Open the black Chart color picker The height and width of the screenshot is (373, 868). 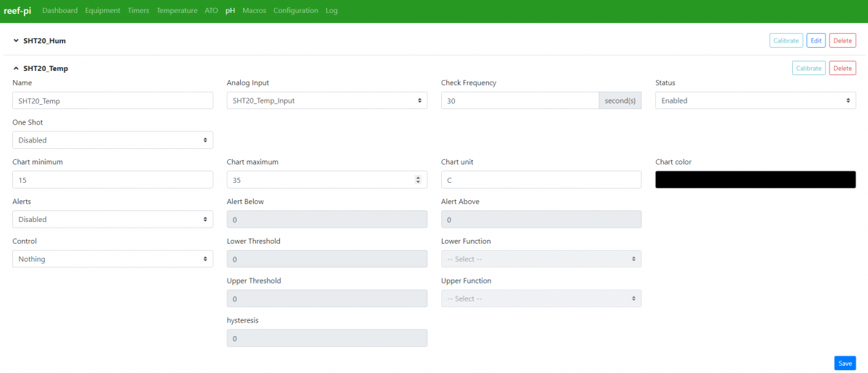click(x=755, y=180)
